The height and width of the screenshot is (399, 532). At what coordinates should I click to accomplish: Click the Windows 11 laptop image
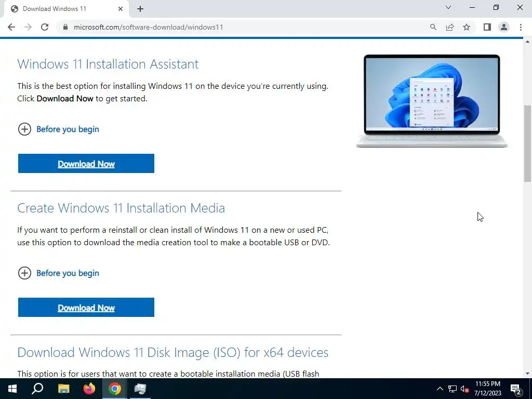[x=432, y=101]
